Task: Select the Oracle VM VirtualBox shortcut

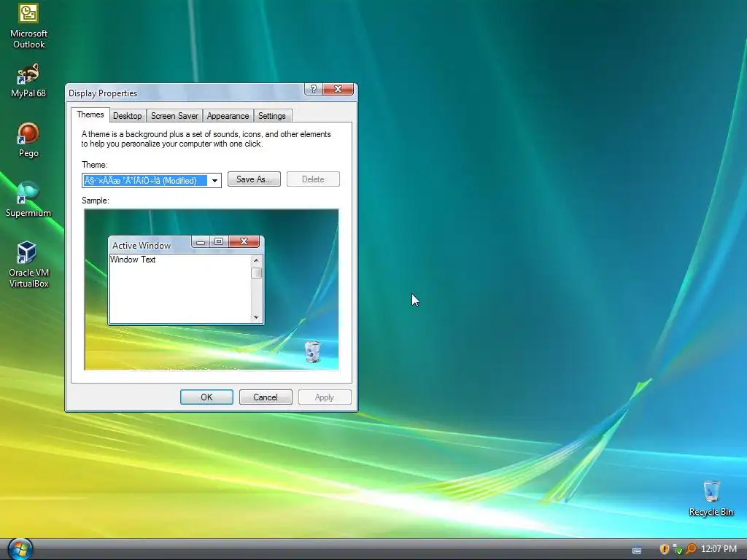Action: [x=28, y=264]
